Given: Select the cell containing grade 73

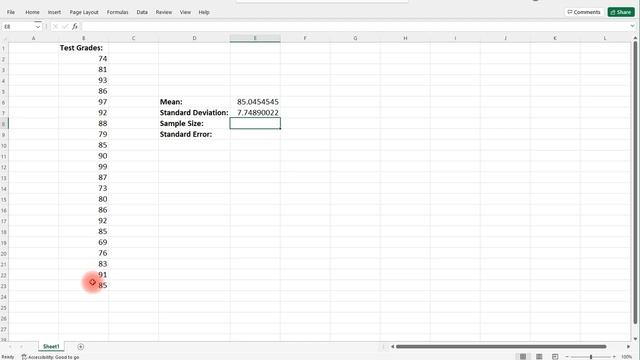Looking at the screenshot, I should (84, 189).
